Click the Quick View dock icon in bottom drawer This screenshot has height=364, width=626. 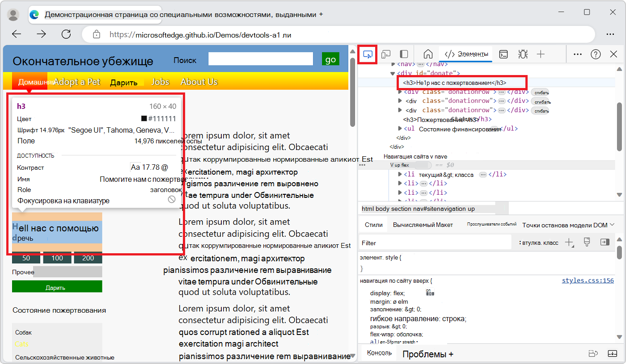(593, 354)
